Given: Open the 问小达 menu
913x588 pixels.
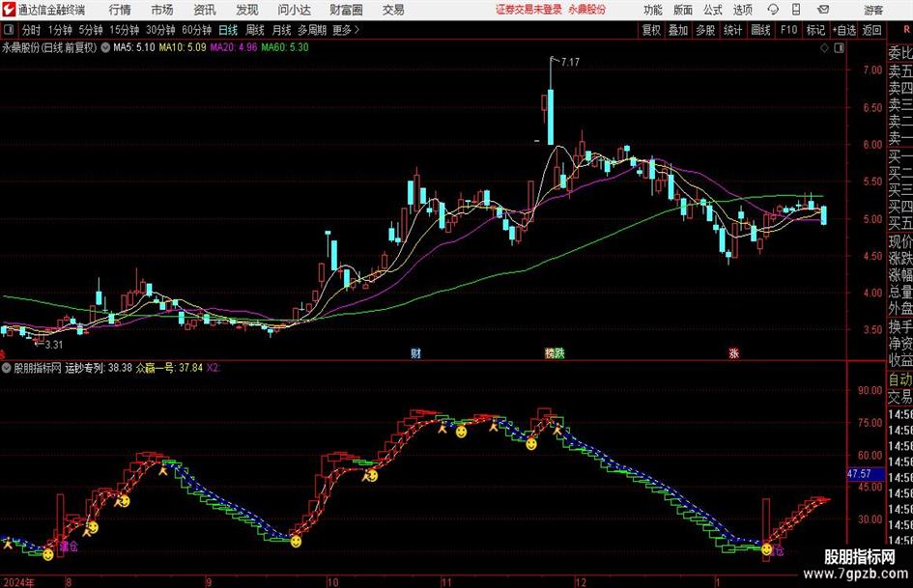Looking at the screenshot, I should point(294,10).
